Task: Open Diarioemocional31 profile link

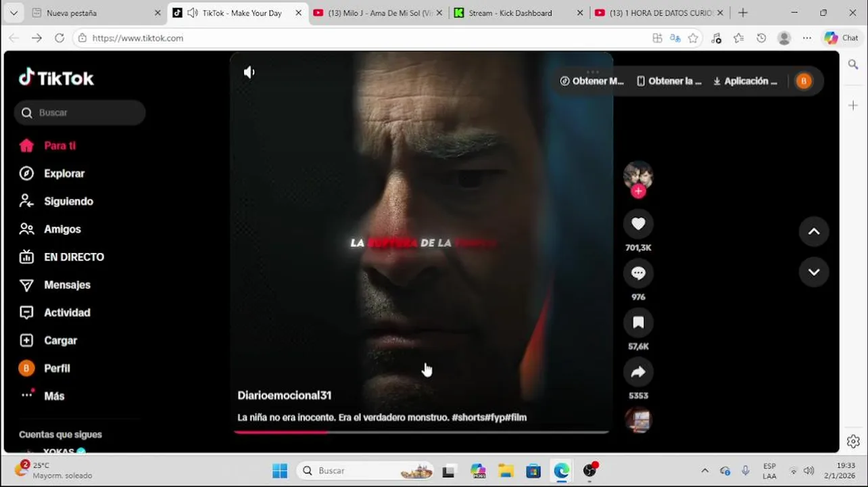Action: (285, 395)
